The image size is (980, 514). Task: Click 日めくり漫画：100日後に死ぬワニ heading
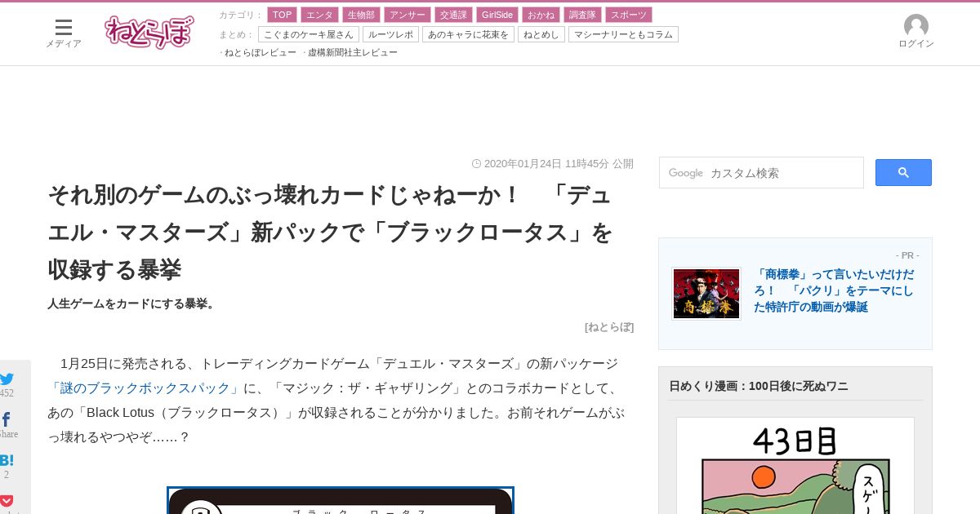coord(759,386)
